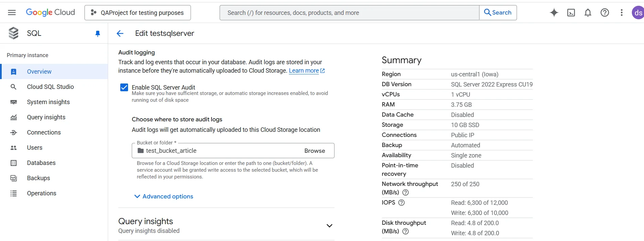644x241 pixels.
Task: Open the help question mark menu
Action: point(605,13)
